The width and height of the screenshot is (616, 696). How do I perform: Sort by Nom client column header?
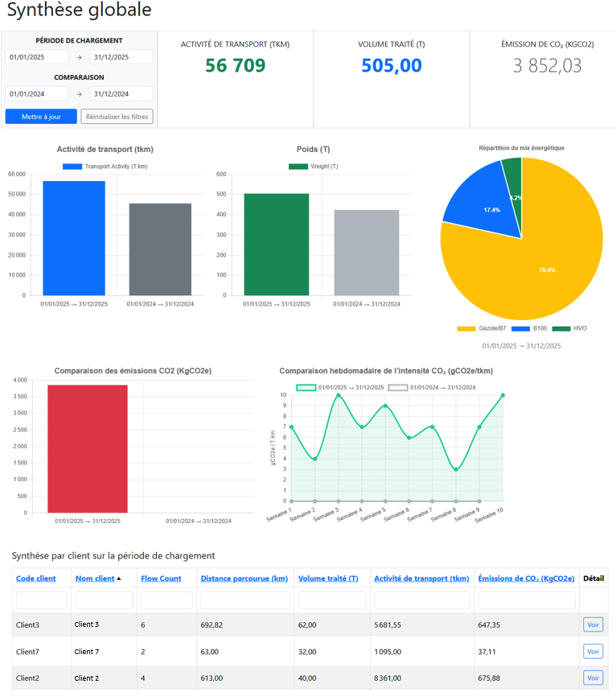[95, 579]
